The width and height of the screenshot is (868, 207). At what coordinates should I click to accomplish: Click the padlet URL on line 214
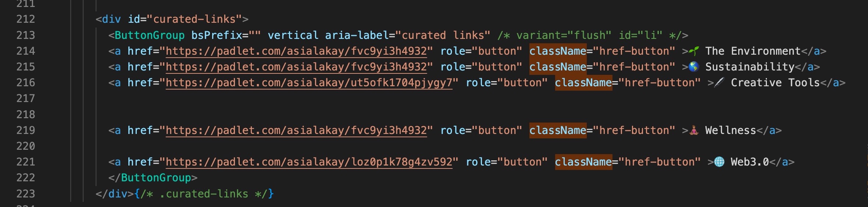[296, 51]
